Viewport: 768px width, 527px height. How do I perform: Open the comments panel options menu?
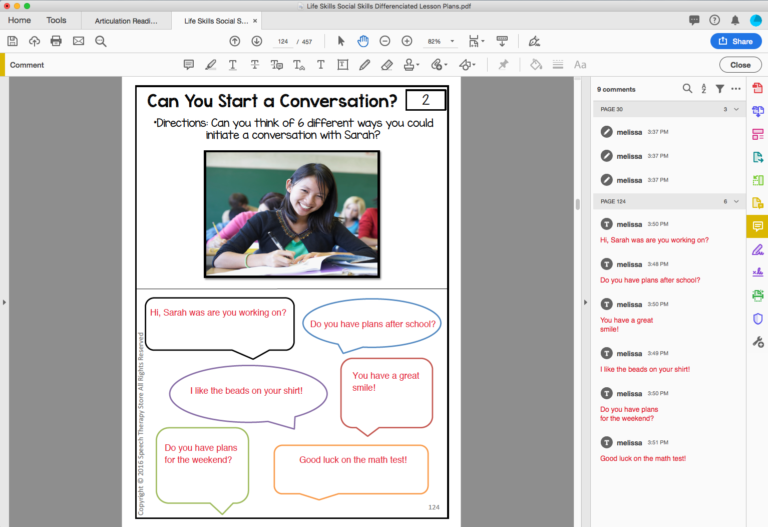(x=736, y=89)
